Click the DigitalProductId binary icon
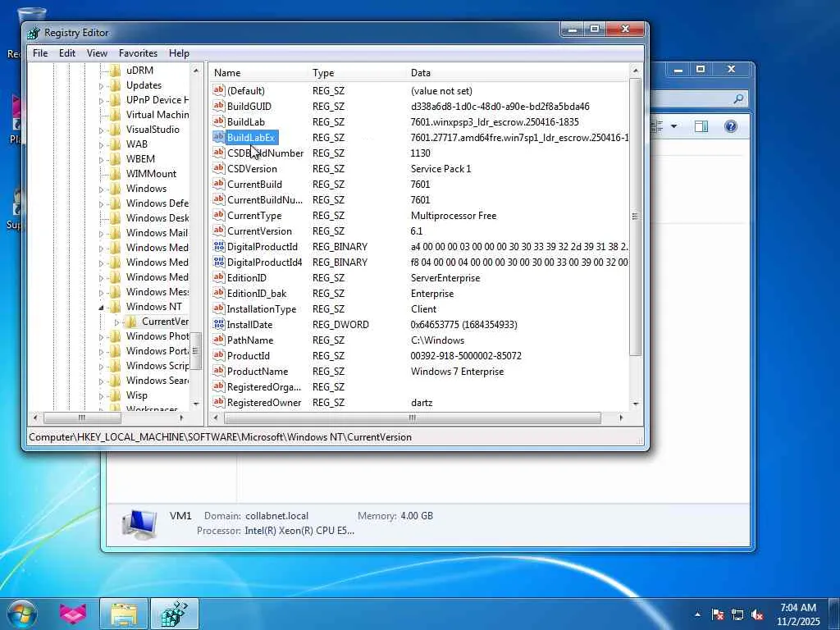The image size is (840, 630). point(218,246)
